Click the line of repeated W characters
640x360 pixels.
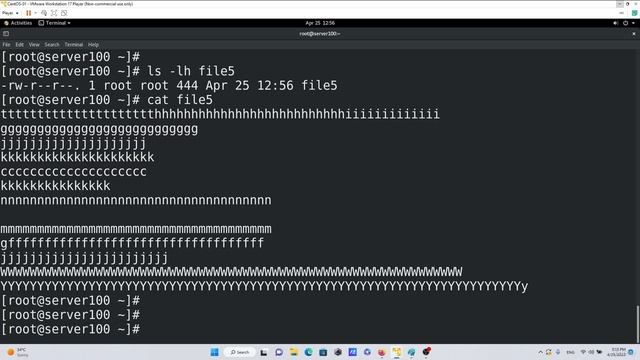231,271
